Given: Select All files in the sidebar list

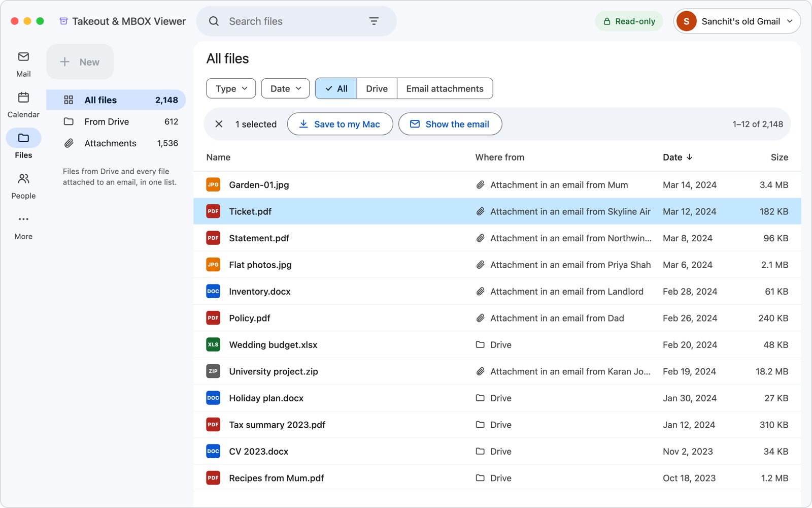Looking at the screenshot, I should 116,100.
